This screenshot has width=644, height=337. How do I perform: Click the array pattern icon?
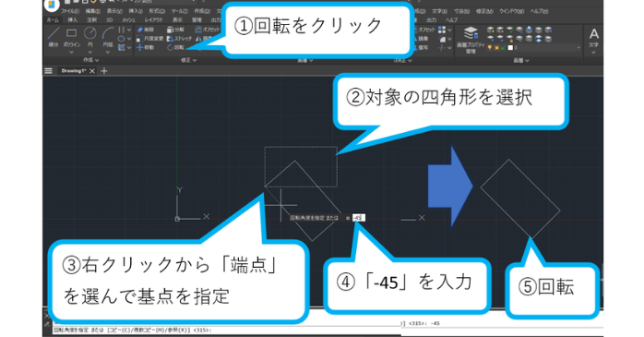point(442,30)
